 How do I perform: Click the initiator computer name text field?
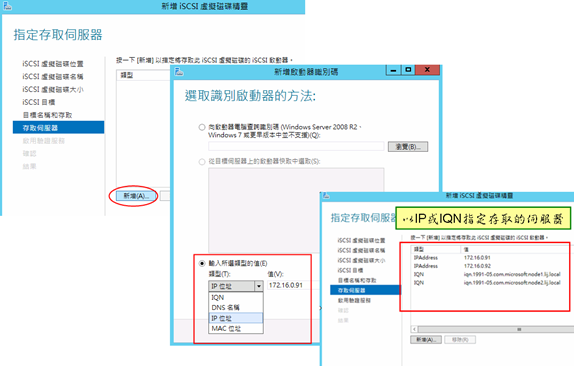click(x=297, y=146)
